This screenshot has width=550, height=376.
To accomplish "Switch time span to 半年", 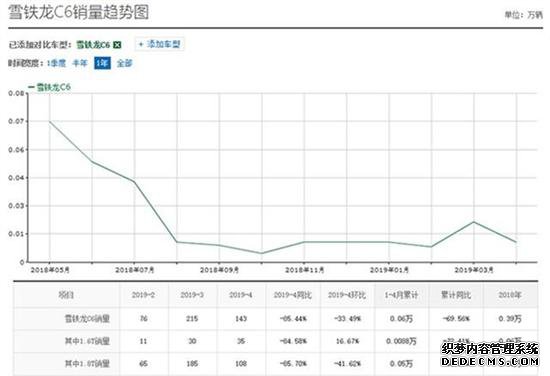I will [x=80, y=63].
